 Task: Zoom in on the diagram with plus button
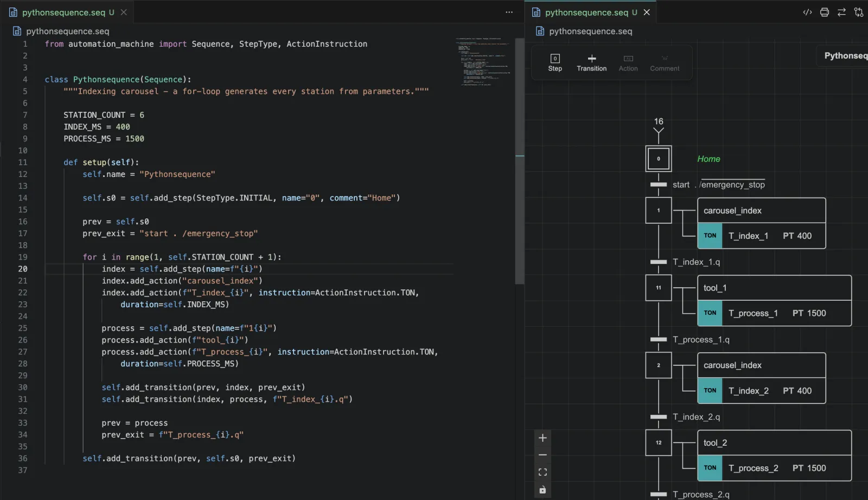(542, 438)
